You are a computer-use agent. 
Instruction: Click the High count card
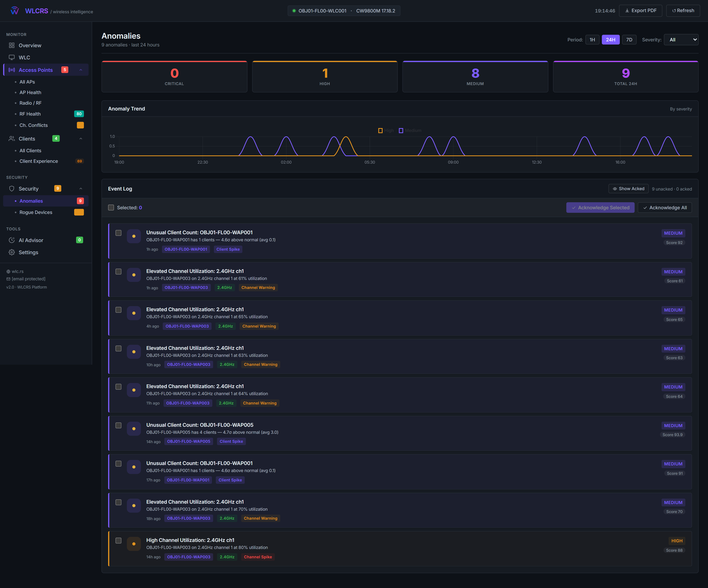coord(325,77)
